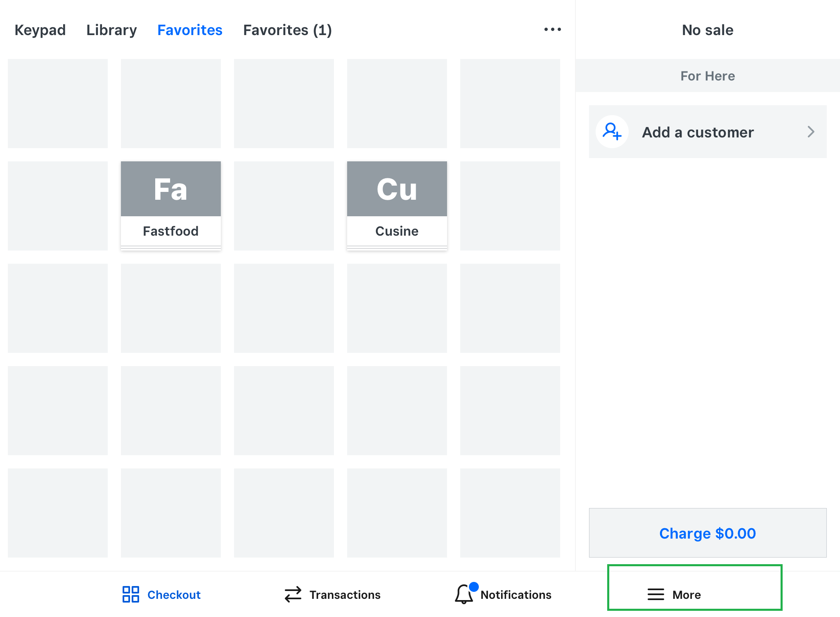This screenshot has height=617, width=840.
Task: Tap the Fa tile image
Action: (x=170, y=189)
